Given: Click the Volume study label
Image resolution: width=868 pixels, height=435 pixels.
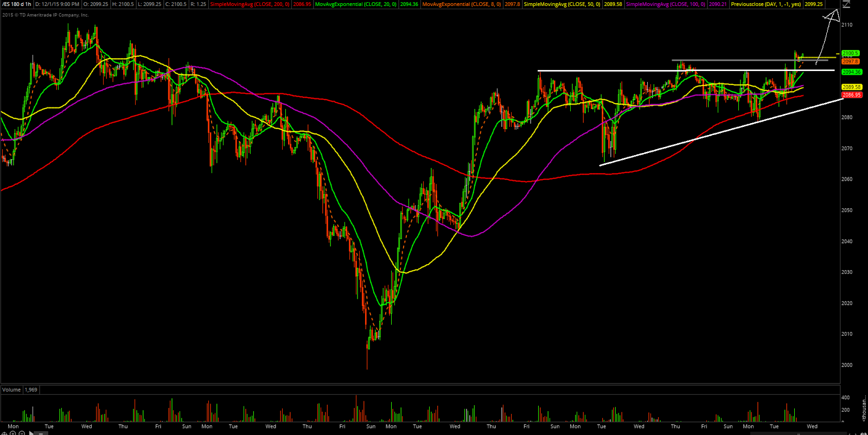Looking at the screenshot, I should tap(11, 389).
